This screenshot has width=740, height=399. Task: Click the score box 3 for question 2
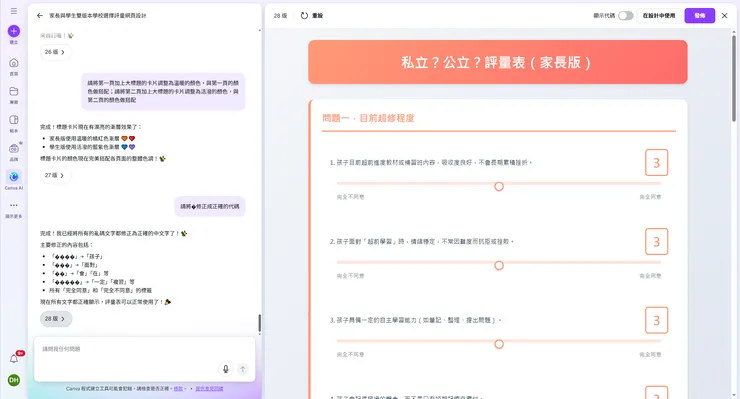(656, 242)
